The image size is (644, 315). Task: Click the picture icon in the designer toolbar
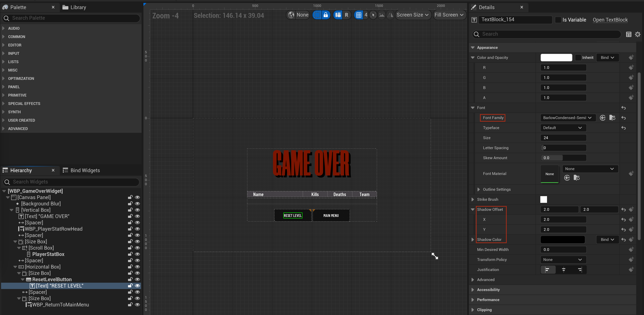(x=381, y=15)
